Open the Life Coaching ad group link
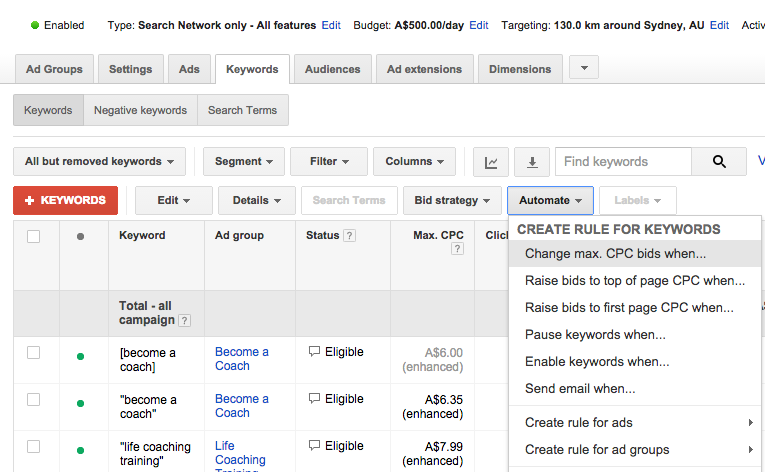 tap(240, 455)
